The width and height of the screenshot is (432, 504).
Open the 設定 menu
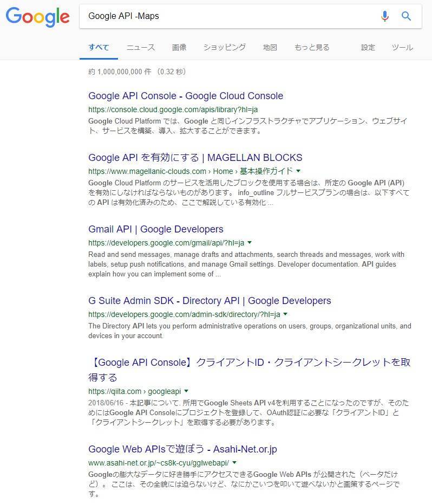[368, 48]
